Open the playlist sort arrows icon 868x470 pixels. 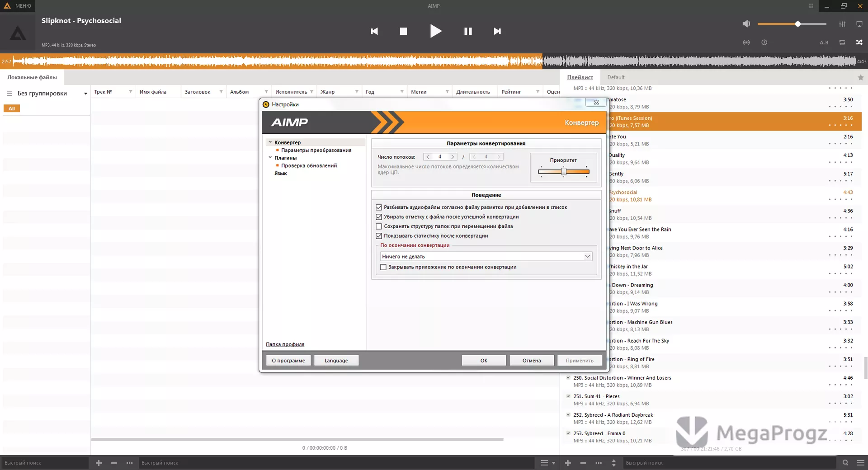point(613,463)
